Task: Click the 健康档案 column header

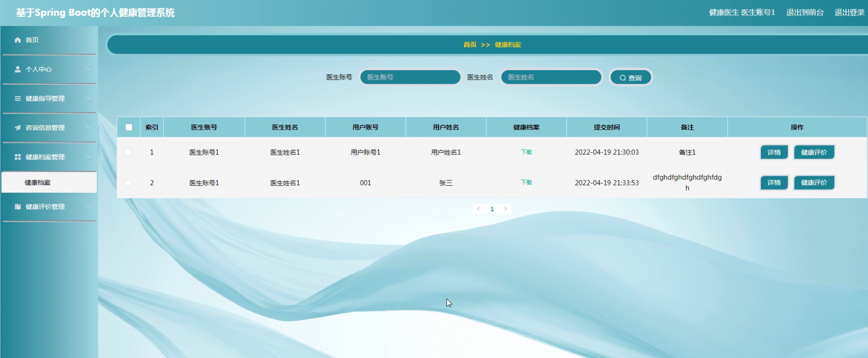Action: [x=526, y=127]
